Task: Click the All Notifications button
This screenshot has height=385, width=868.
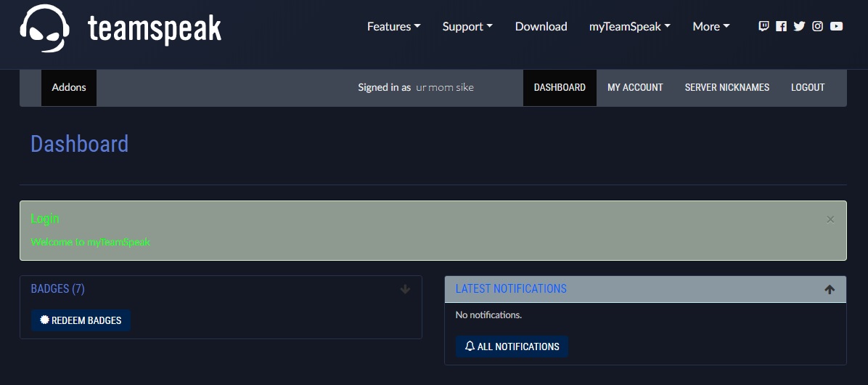Action: tap(512, 346)
